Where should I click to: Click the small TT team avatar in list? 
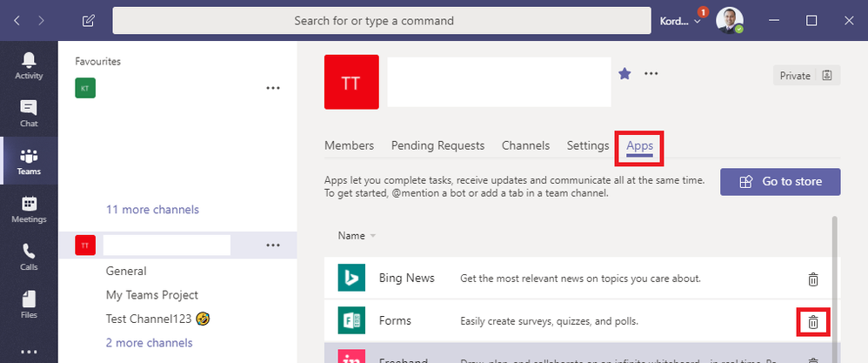[85, 245]
